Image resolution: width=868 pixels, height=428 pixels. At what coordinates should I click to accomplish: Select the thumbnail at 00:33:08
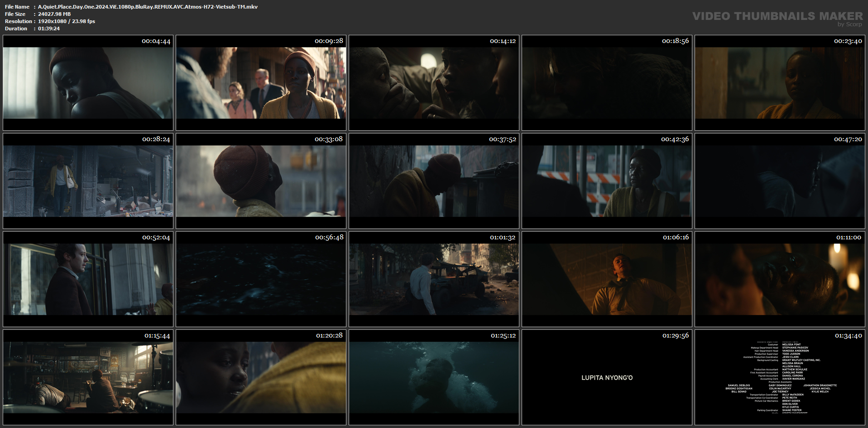[x=261, y=181]
